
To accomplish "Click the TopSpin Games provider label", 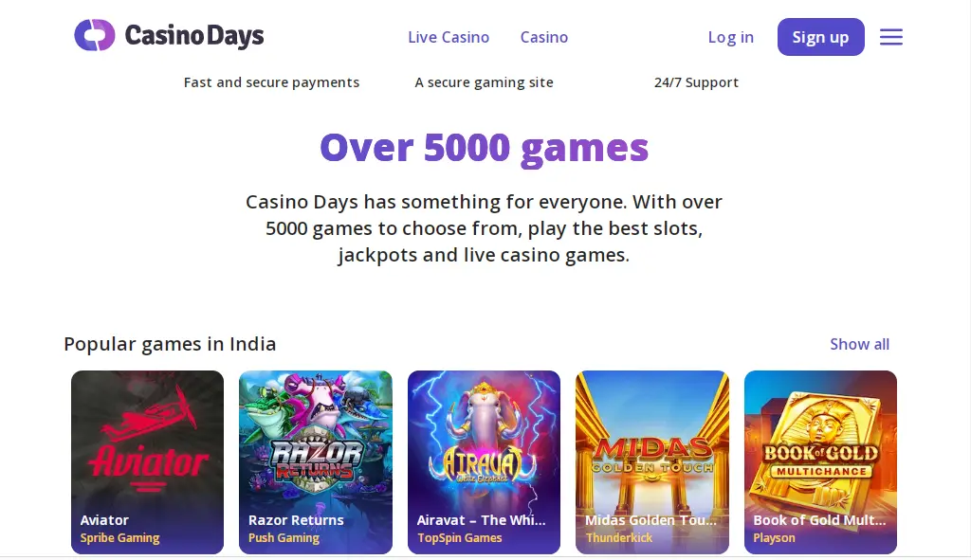I will point(459,538).
